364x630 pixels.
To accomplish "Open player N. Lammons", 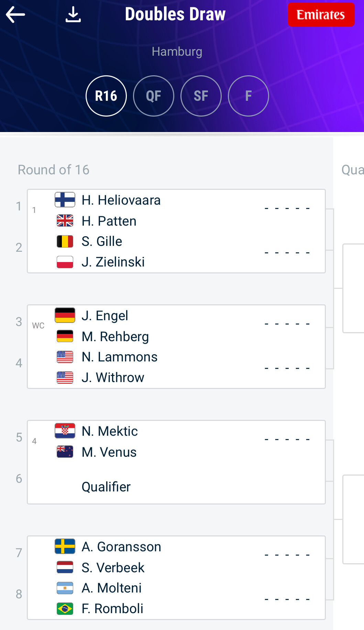I will coord(119,357).
